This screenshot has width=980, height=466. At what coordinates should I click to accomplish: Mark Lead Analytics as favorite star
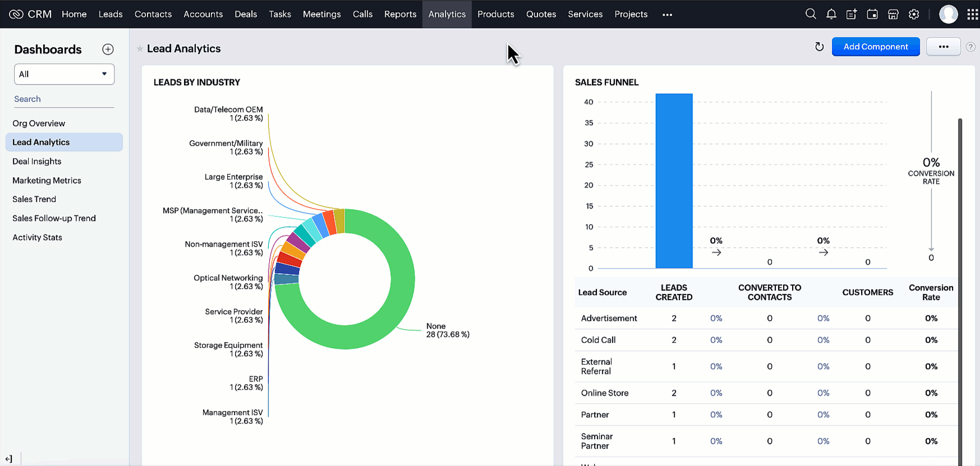tap(140, 49)
